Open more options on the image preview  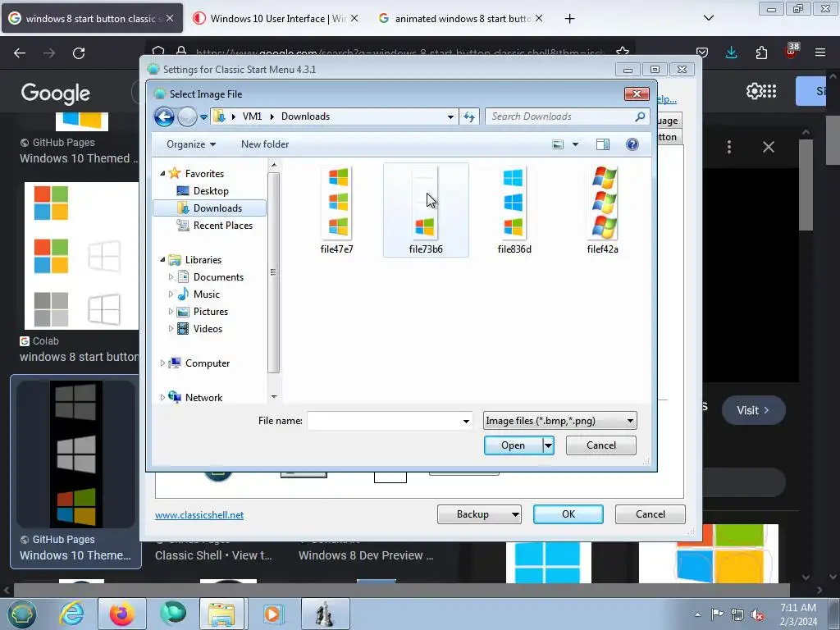pos(729,147)
